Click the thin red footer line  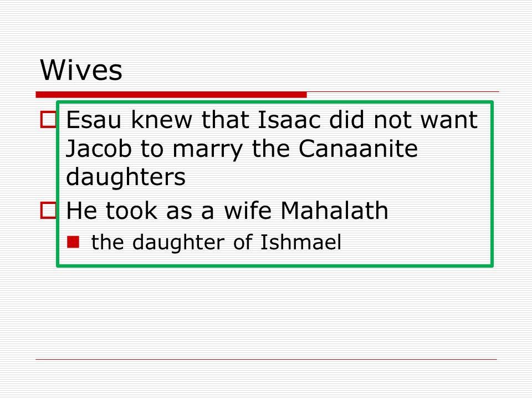click(267, 359)
